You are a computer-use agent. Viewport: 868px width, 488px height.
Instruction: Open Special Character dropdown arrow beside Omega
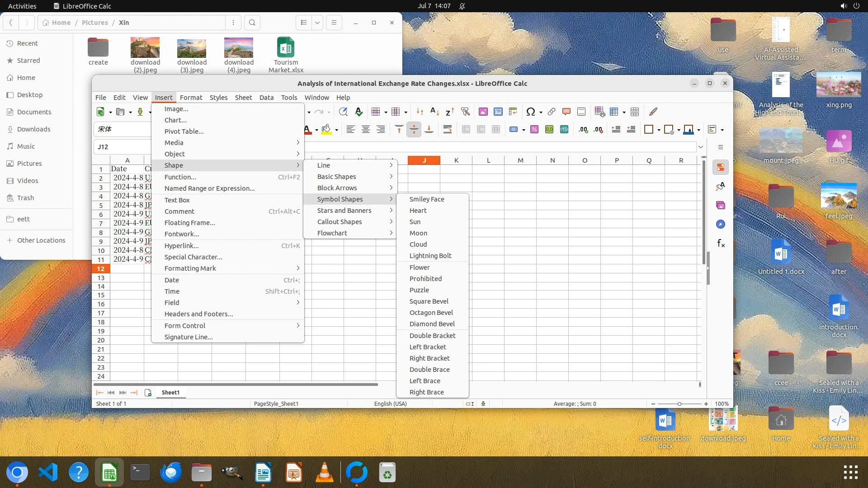click(541, 112)
